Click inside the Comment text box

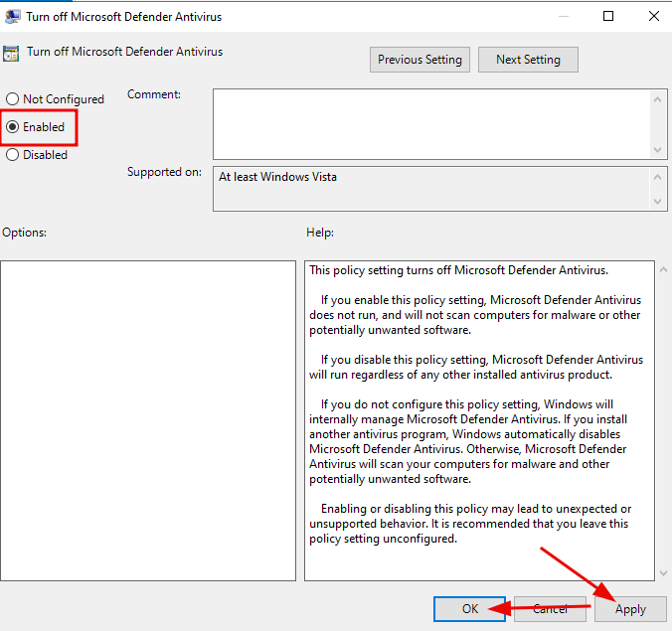tap(431, 124)
